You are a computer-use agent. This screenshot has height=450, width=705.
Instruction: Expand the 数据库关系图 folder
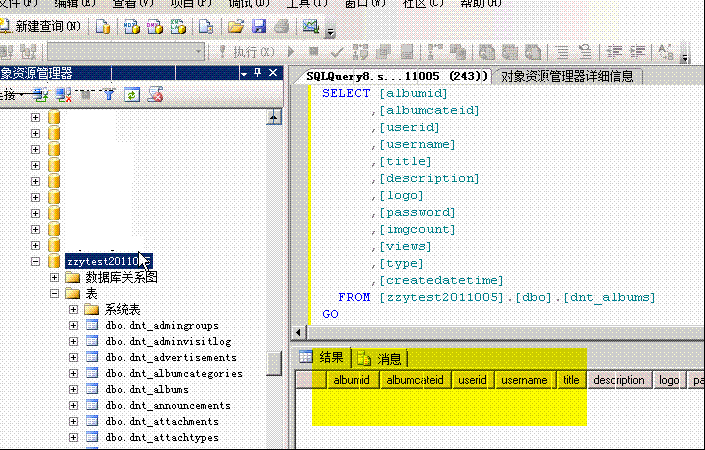click(x=54, y=277)
